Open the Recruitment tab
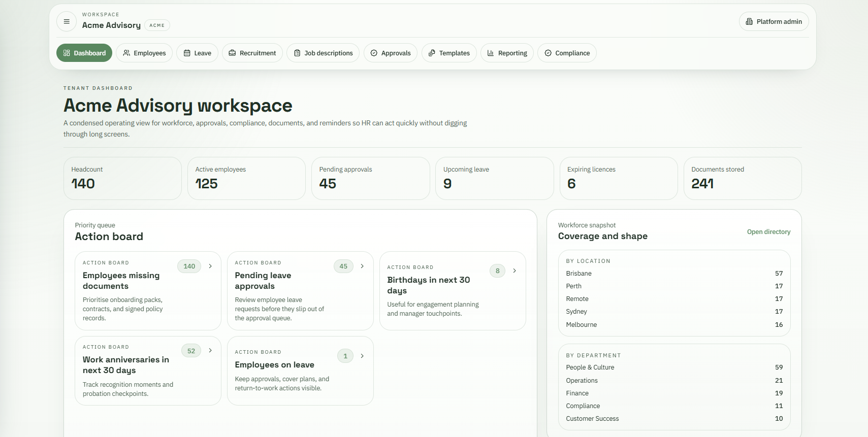 (252, 53)
